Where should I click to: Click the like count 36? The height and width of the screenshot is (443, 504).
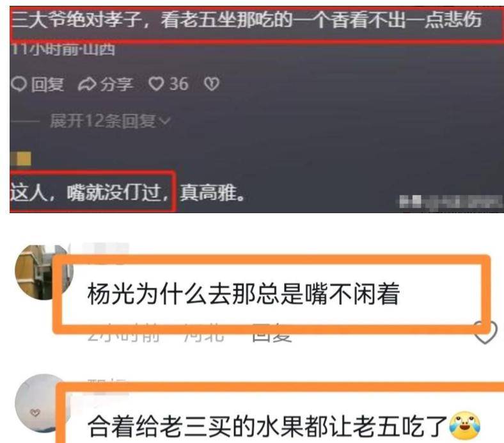click(178, 84)
